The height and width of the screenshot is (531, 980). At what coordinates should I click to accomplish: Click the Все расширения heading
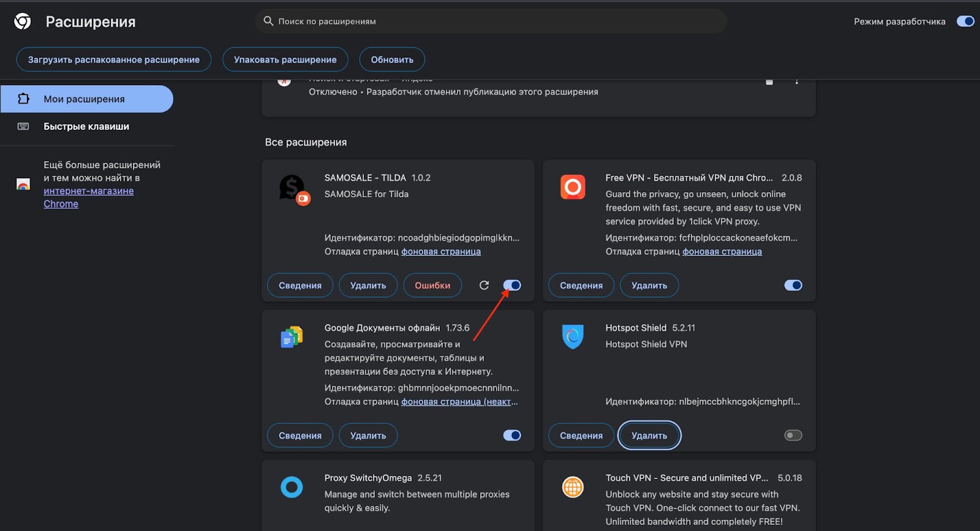coord(306,142)
